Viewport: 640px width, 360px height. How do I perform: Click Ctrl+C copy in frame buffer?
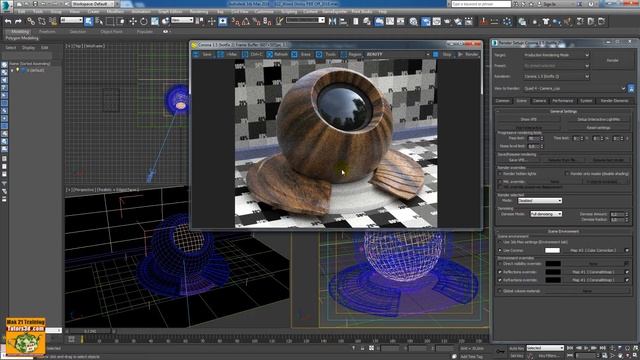point(252,54)
